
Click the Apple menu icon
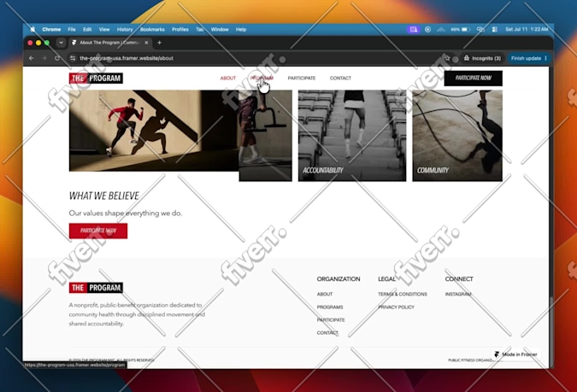click(32, 29)
